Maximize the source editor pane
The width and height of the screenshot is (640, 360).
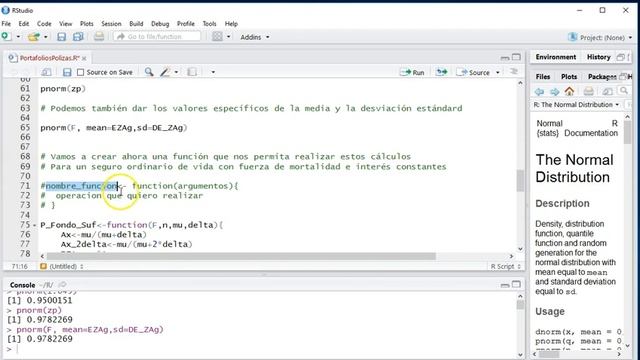pos(516,57)
